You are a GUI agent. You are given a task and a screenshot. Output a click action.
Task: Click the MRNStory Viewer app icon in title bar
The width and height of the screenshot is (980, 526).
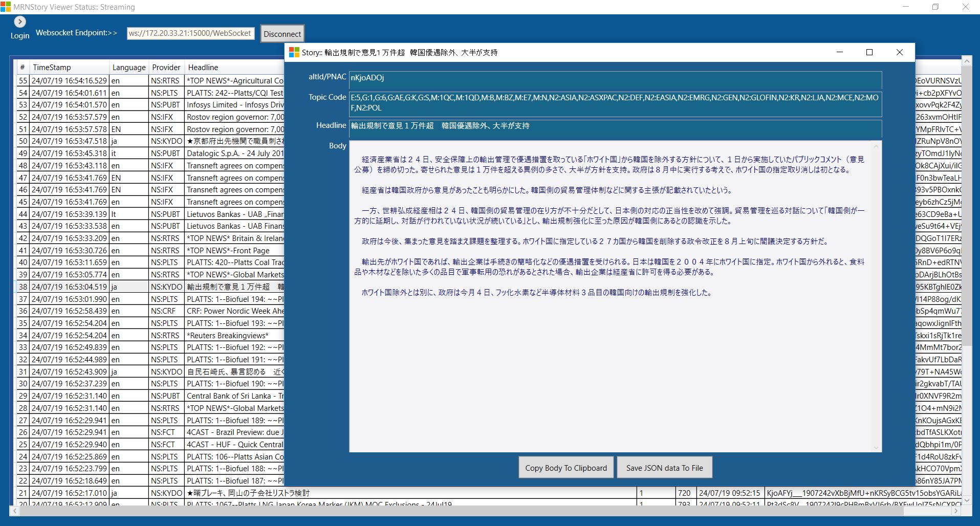[6, 7]
